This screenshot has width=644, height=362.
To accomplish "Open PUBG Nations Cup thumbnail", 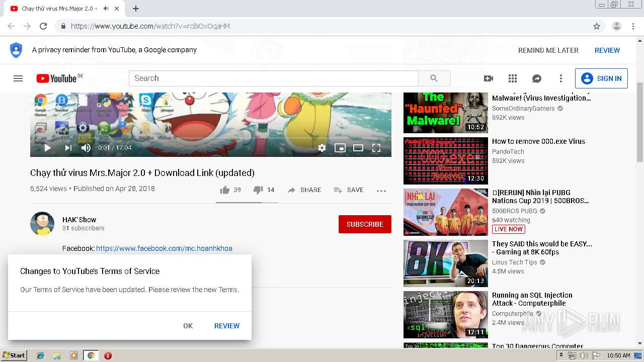I will point(446,212).
